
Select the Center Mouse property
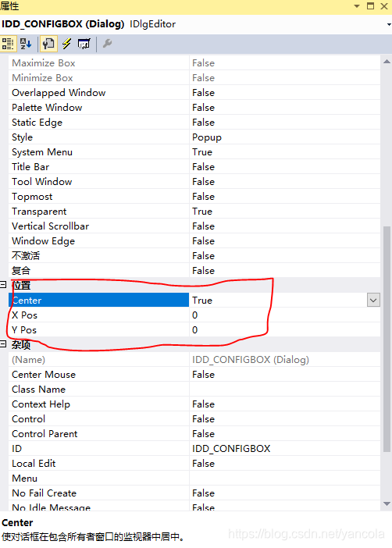pyautogui.click(x=98, y=375)
